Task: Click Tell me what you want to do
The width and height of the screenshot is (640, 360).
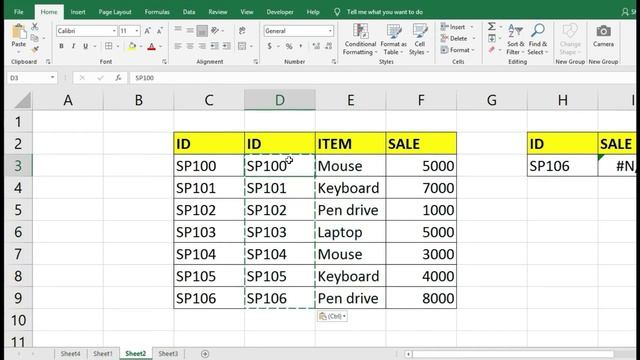Action: coord(384,12)
